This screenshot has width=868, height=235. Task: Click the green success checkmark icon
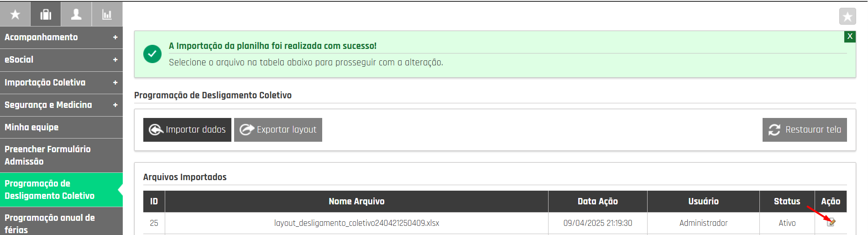[152, 54]
